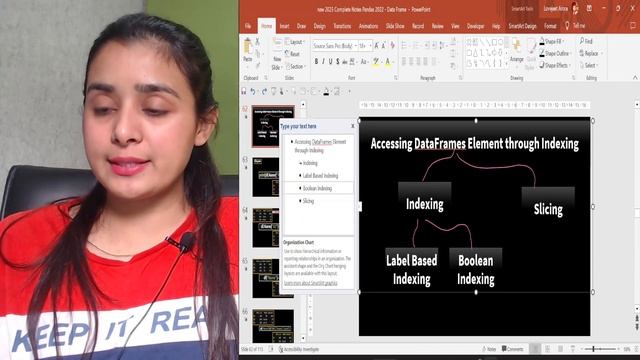This screenshot has height=360, width=640.
Task: Open the Section dropdown
Action: point(295,66)
